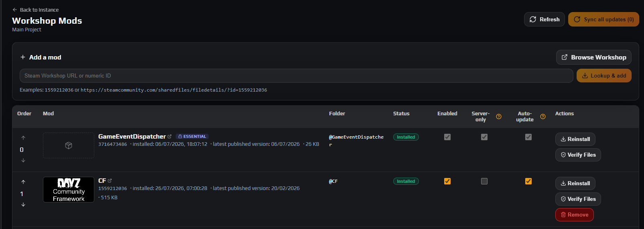Move CF mod down with arrow icon

[x=23, y=204]
